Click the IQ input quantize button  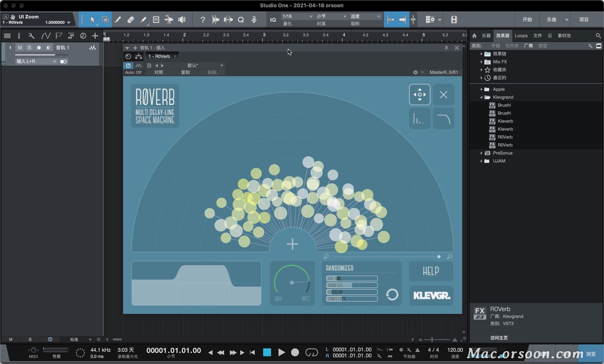[x=273, y=20]
